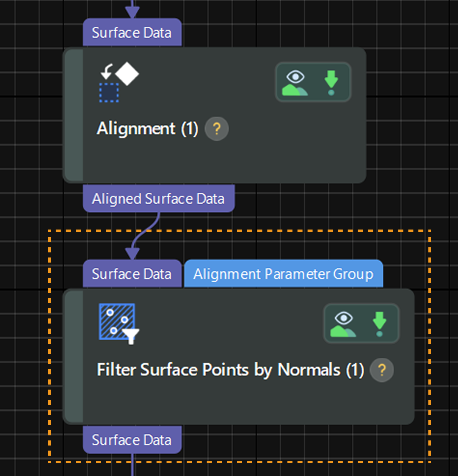This screenshot has width=458, height=476.
Task: Open help for Alignment (1) step
Action: point(217,129)
